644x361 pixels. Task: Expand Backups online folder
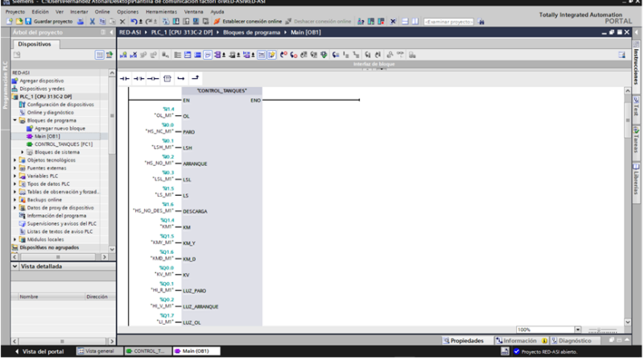[x=15, y=200]
